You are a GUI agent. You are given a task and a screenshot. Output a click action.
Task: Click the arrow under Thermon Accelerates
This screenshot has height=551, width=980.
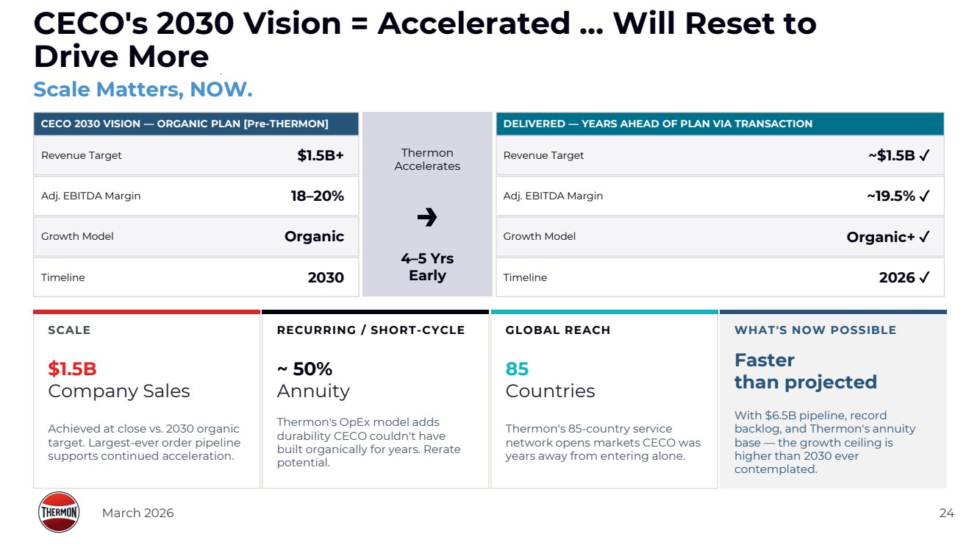click(427, 217)
